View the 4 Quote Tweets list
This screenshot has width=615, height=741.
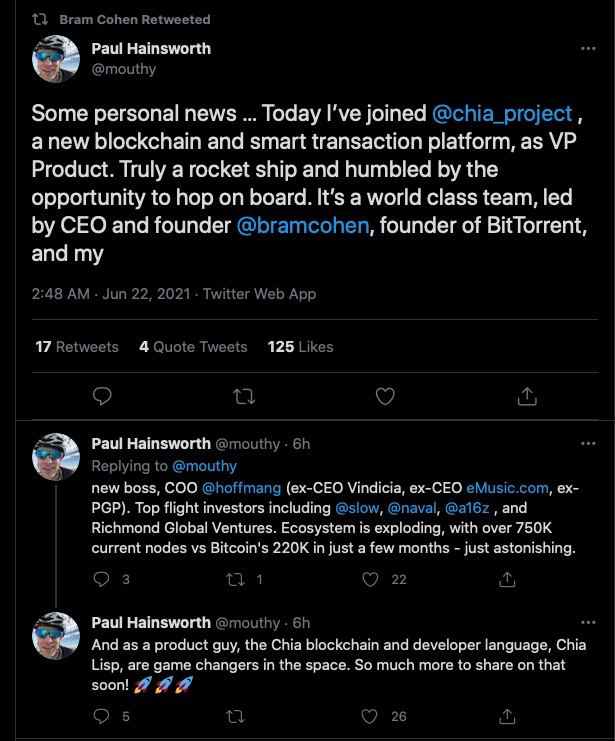[193, 347]
